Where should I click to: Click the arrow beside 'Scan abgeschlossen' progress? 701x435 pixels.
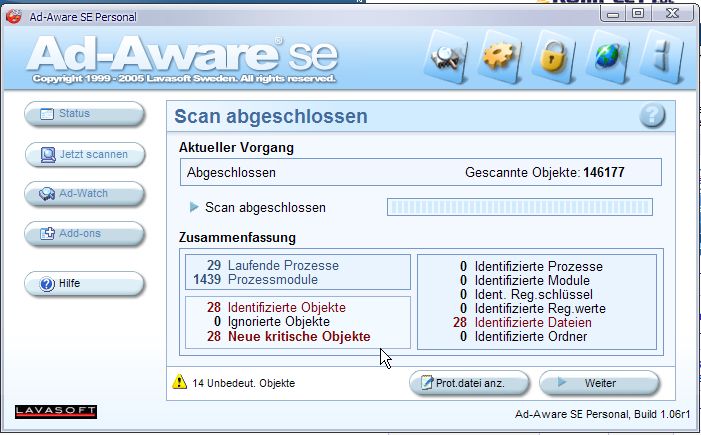pyautogui.click(x=194, y=207)
